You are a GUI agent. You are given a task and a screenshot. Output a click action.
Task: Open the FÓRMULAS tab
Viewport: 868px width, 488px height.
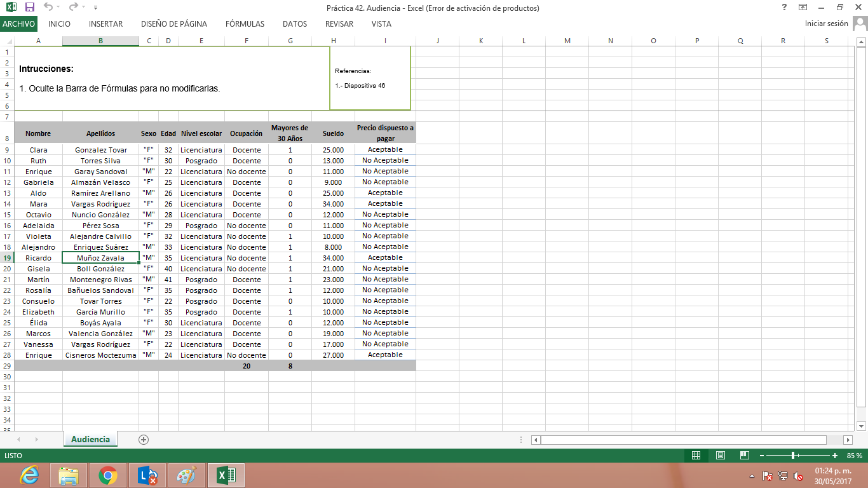click(245, 24)
